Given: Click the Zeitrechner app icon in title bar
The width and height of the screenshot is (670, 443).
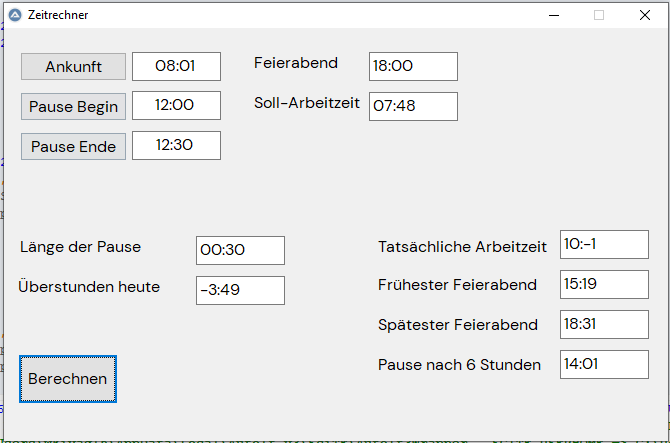Looking at the screenshot, I should 15,15.
